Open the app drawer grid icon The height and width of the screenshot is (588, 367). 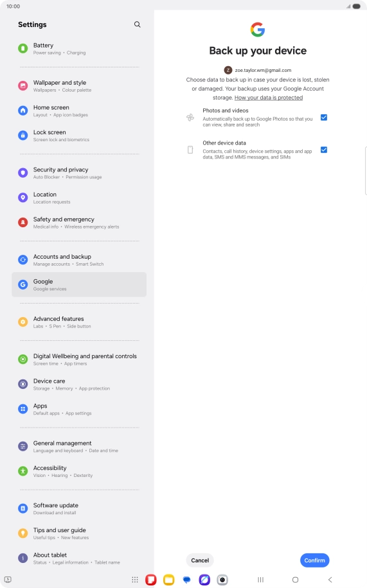pyautogui.click(x=135, y=580)
